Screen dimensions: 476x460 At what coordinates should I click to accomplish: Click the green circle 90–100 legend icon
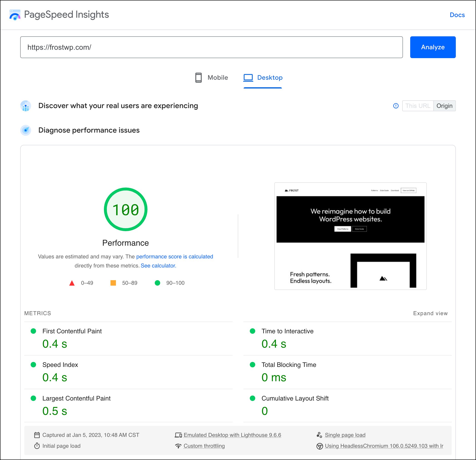tap(157, 283)
